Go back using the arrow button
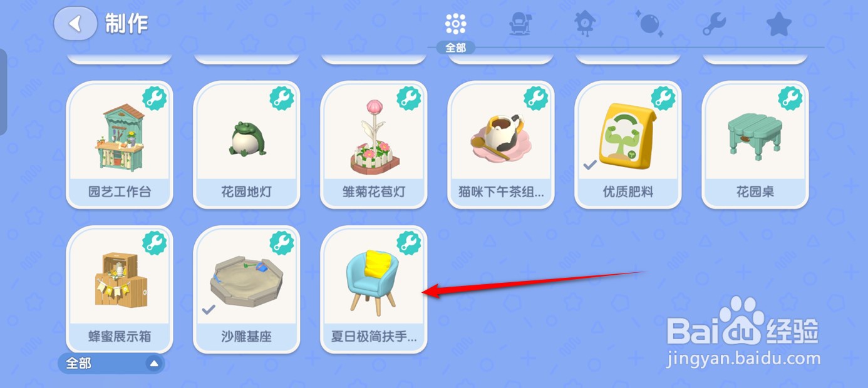The width and height of the screenshot is (868, 388). point(76,24)
